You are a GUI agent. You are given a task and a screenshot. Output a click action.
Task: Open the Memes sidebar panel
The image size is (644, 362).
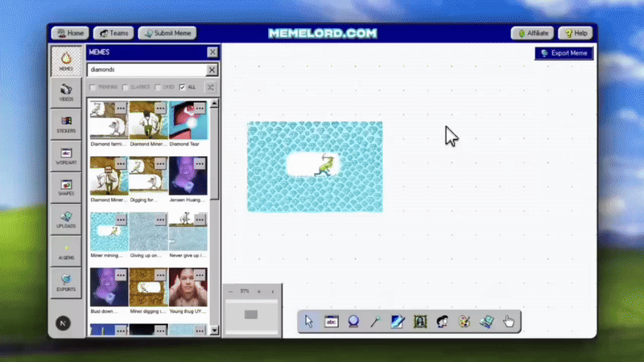point(66,61)
